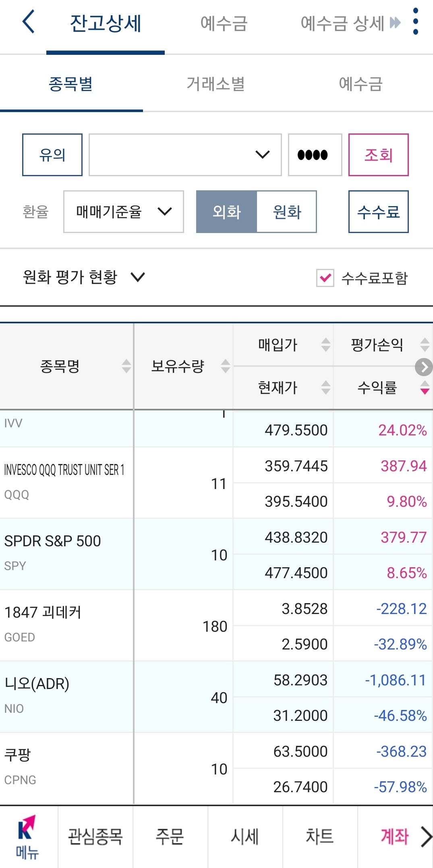Image resolution: width=433 pixels, height=868 pixels.
Task: Tap NIO holding quantity 40
Action: [219, 698]
